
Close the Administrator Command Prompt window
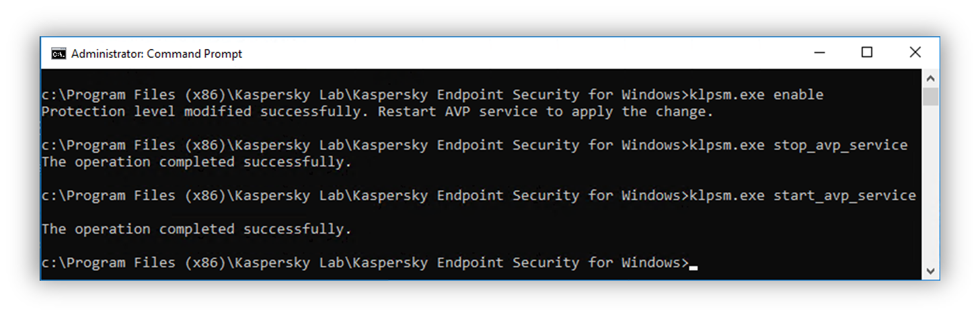tap(915, 52)
